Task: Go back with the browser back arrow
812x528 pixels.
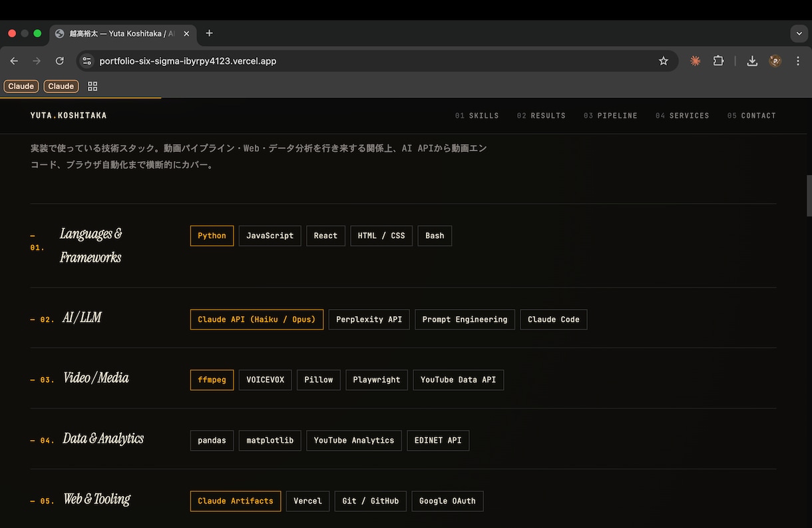Action: pyautogui.click(x=14, y=61)
